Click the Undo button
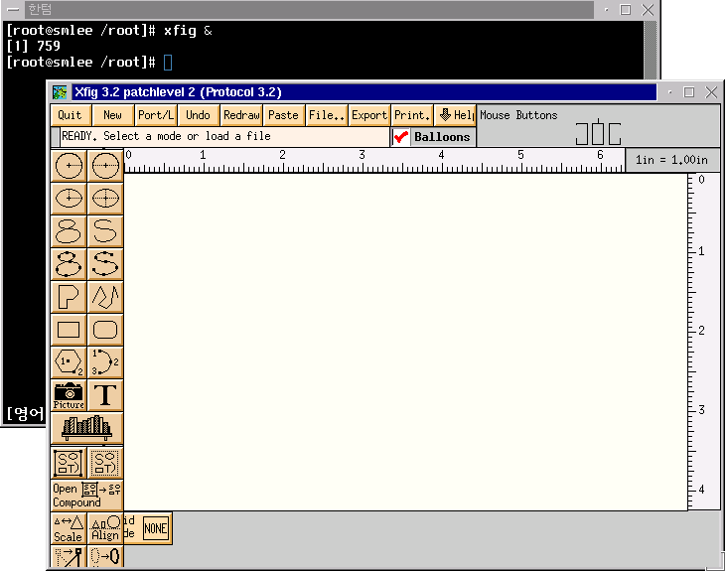Viewport: 728px width, 571px height. (199, 115)
